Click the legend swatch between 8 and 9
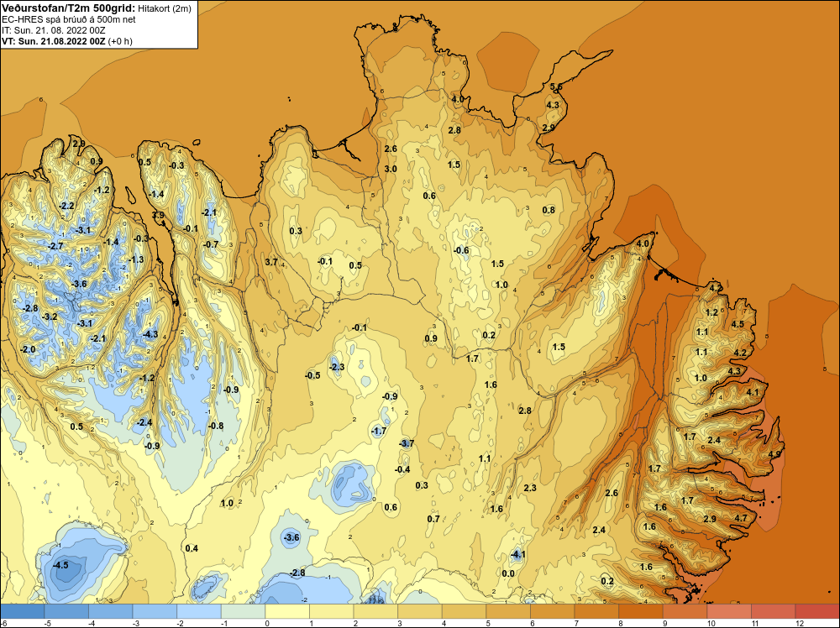 coord(641,611)
